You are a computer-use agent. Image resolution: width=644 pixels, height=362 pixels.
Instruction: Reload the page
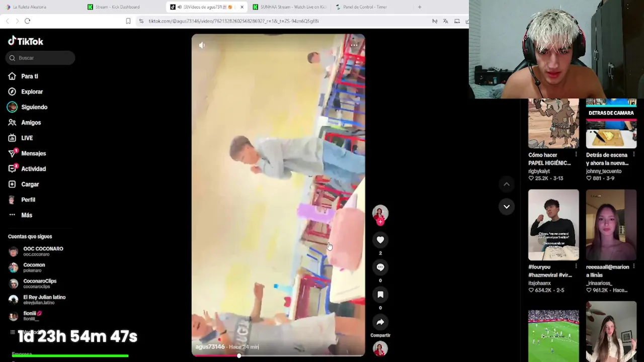coord(28,21)
